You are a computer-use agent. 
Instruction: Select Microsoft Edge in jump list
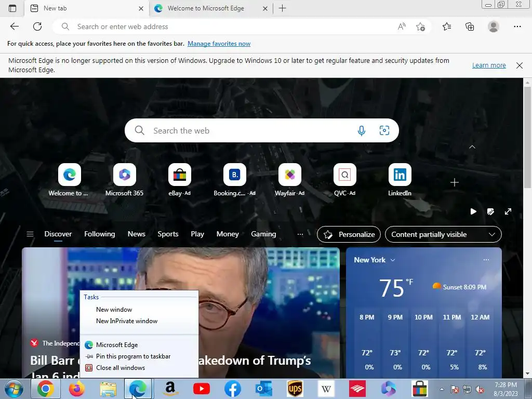coord(139,345)
